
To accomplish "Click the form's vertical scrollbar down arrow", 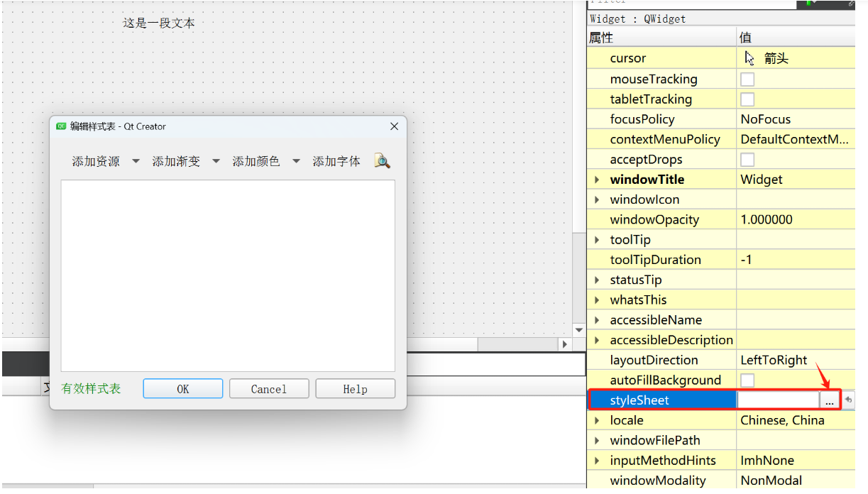I will pos(579,330).
